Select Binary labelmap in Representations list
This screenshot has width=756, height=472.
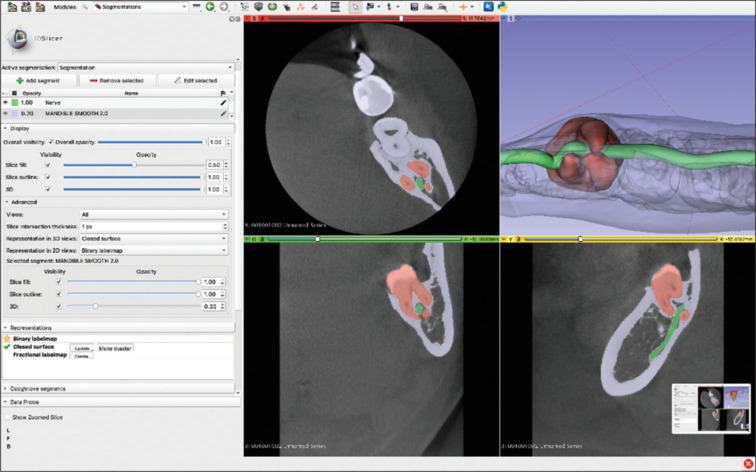pos(36,340)
